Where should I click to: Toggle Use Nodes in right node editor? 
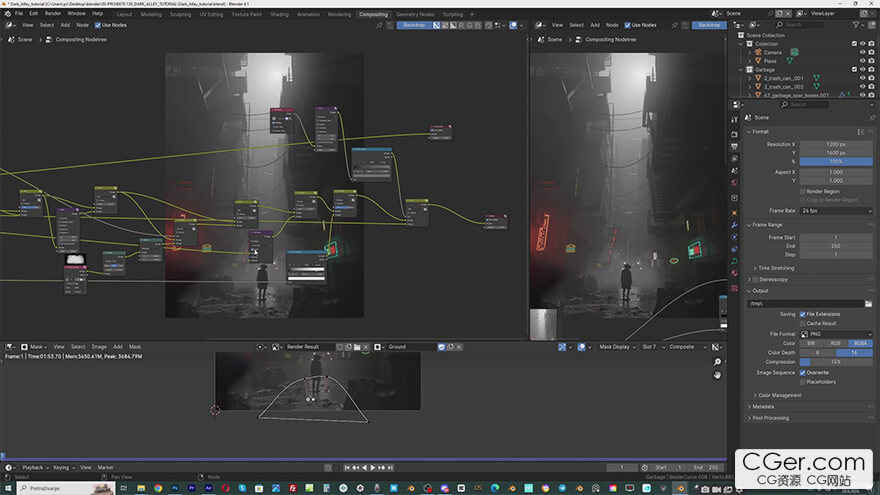627,25
